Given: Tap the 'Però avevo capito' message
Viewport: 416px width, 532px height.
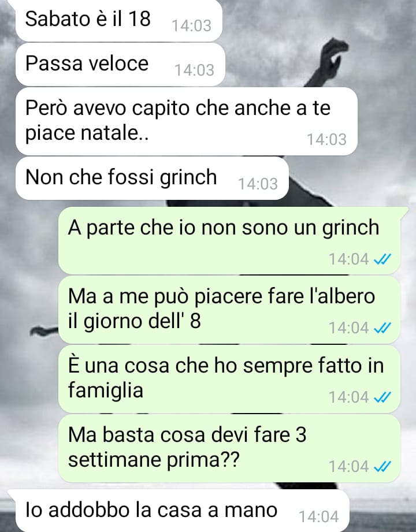Looking at the screenshot, I should tap(186, 121).
